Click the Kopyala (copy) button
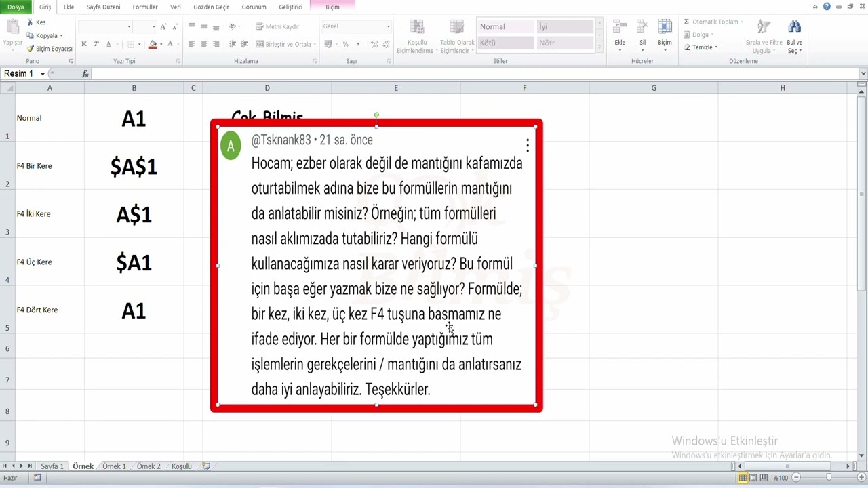 [45, 35]
